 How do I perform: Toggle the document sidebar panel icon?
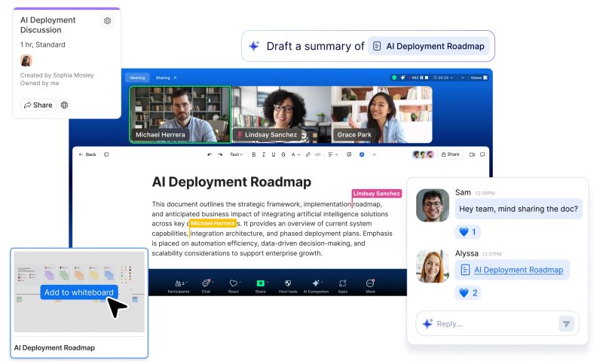pyautogui.click(x=106, y=154)
